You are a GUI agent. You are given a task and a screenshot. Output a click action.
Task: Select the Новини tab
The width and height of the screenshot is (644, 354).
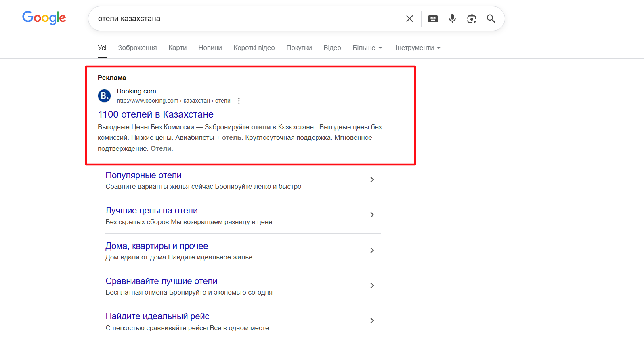(x=210, y=48)
